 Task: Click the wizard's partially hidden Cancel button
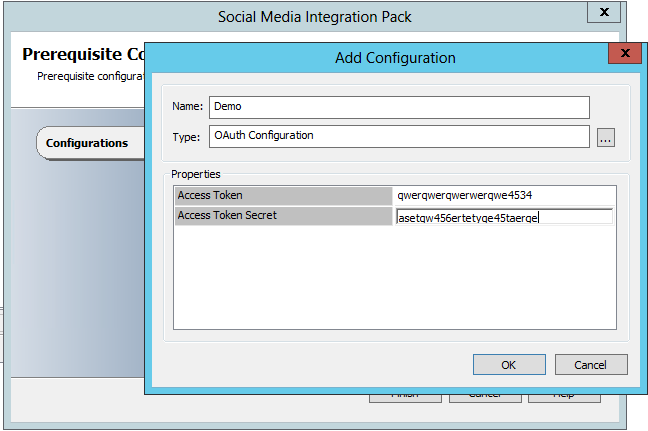coord(484,398)
